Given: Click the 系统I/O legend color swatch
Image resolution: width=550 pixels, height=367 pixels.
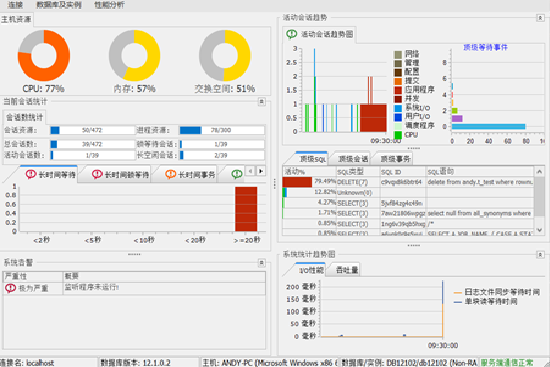Looking at the screenshot, I should click(x=398, y=108).
